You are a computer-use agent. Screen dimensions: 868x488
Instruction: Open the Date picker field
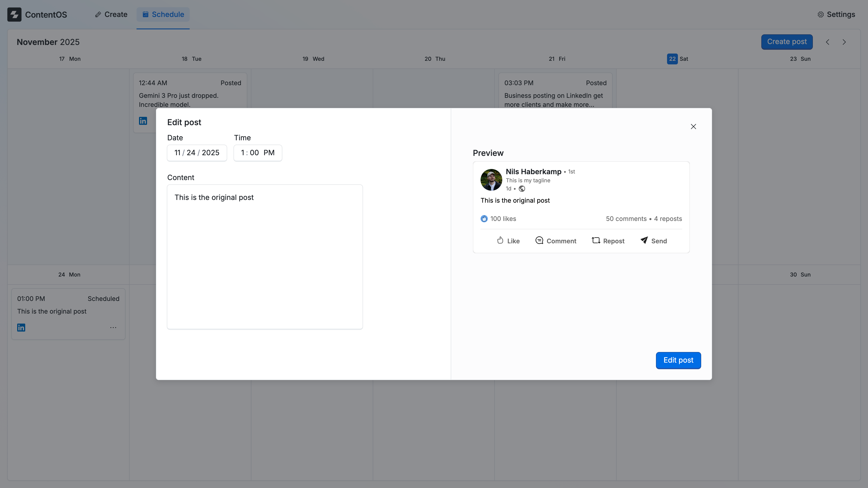pyautogui.click(x=197, y=153)
